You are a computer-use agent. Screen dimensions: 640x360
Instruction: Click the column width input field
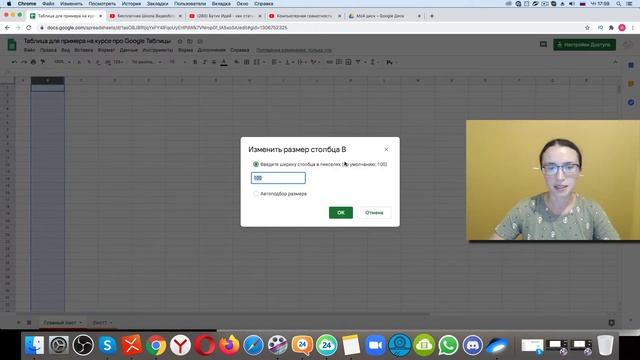pos(278,178)
